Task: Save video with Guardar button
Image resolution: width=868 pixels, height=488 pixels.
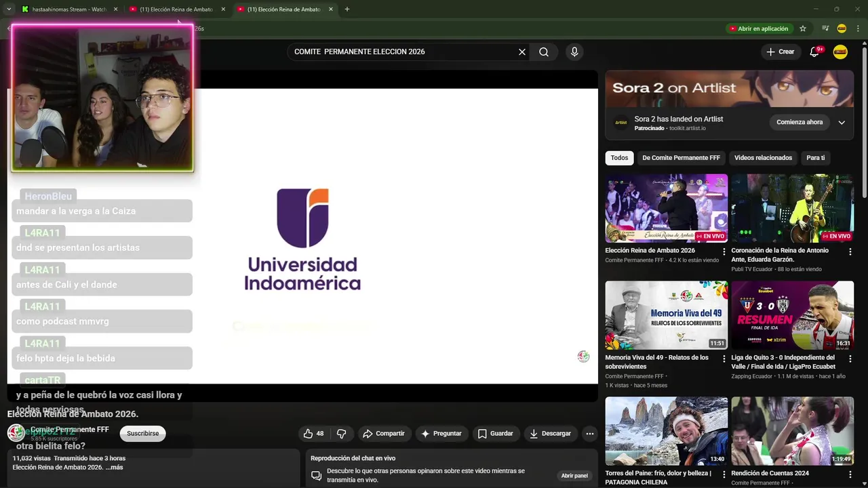Action: click(495, 434)
